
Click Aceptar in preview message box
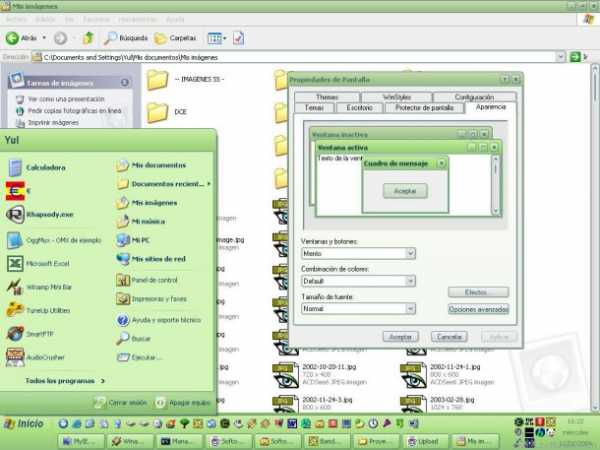coord(405,191)
